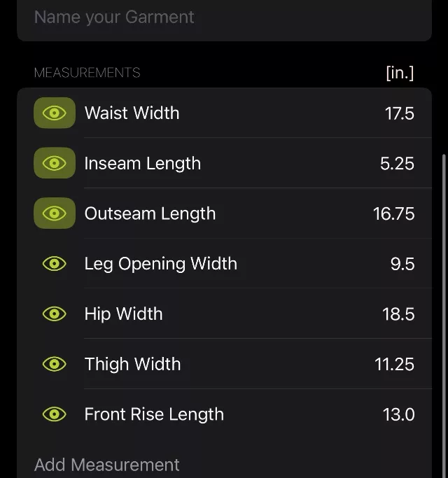Select the Hip Width row label

tap(123, 314)
